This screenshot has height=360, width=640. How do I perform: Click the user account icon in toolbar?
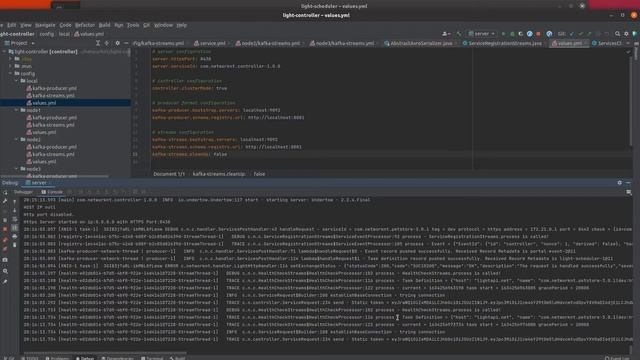(446, 34)
